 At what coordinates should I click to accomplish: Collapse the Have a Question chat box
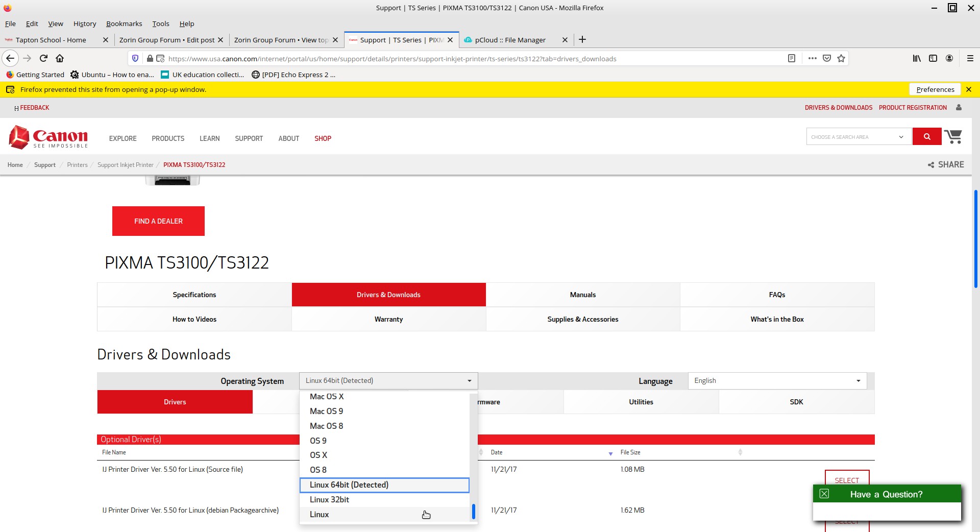coord(824,494)
